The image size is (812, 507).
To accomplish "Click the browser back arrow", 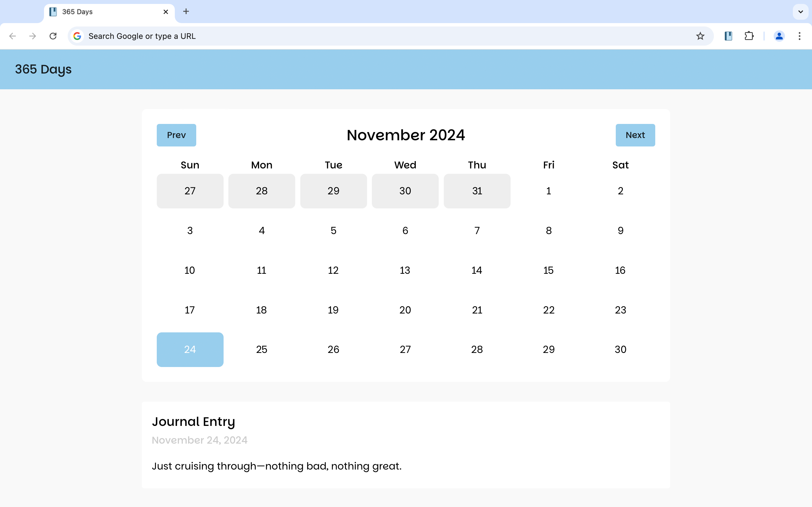I will pyautogui.click(x=13, y=36).
